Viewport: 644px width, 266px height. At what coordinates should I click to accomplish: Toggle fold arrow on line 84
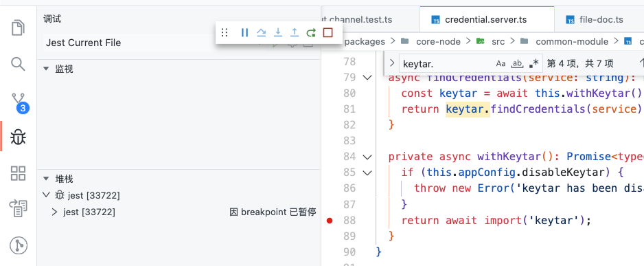(x=367, y=157)
